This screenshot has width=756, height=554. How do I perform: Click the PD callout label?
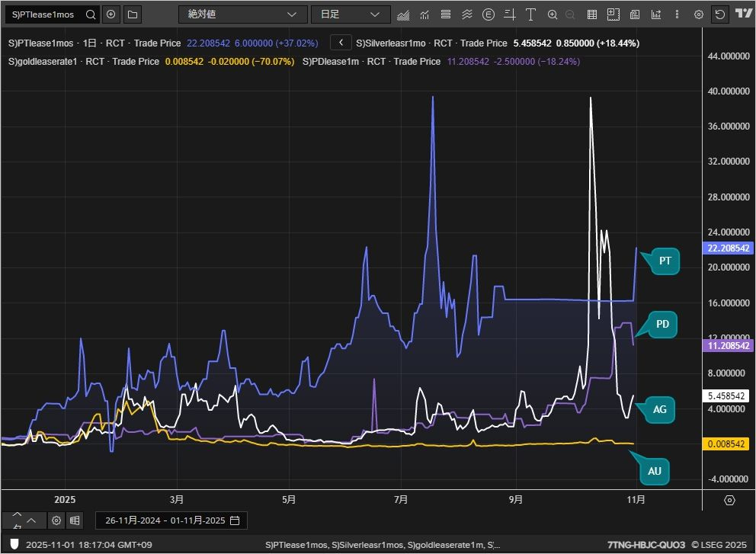[x=662, y=324]
